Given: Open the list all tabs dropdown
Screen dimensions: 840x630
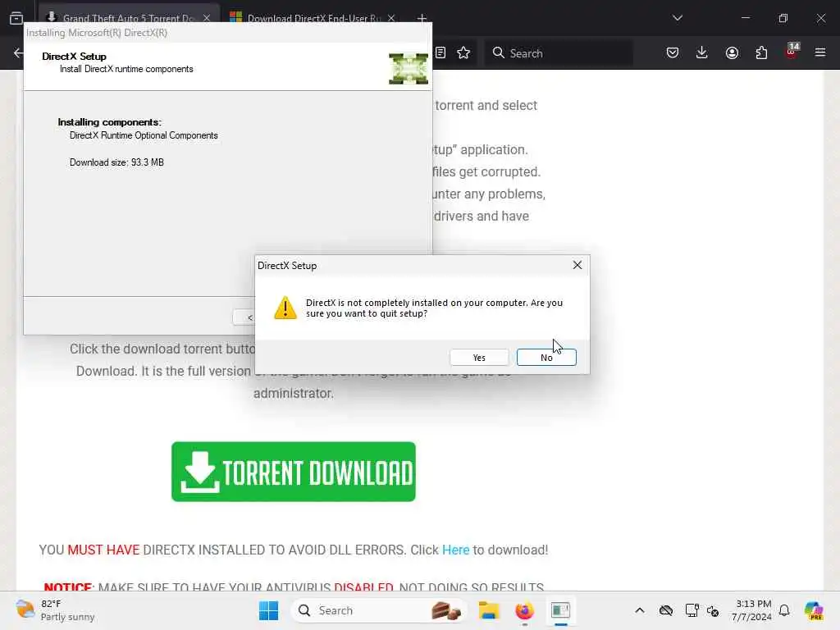Looking at the screenshot, I should [x=677, y=18].
